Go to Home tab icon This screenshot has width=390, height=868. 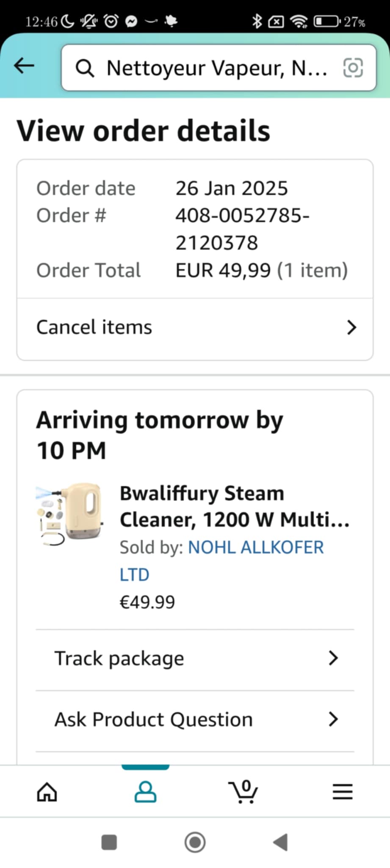coord(47,792)
